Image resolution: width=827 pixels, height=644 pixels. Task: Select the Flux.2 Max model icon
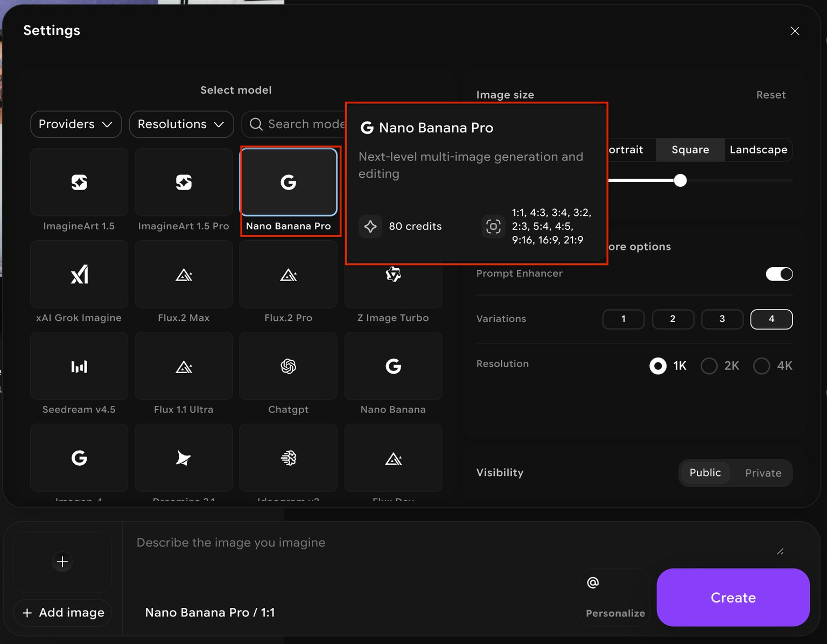coord(184,275)
